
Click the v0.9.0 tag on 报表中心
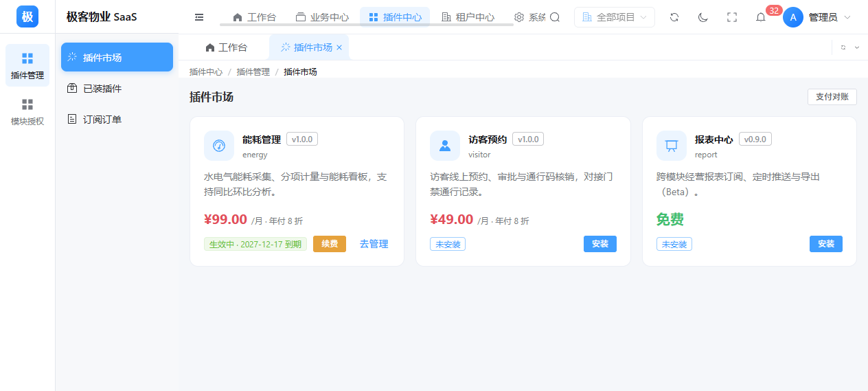(755, 139)
